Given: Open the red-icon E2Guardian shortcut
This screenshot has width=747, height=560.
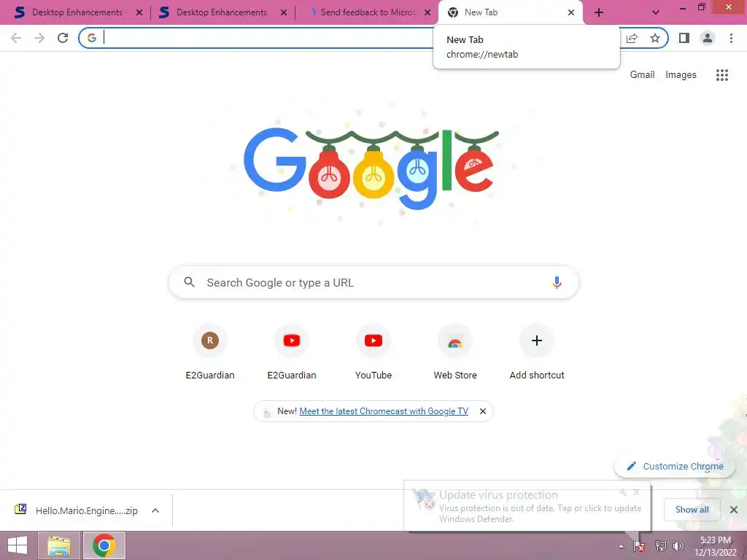Looking at the screenshot, I should [292, 352].
